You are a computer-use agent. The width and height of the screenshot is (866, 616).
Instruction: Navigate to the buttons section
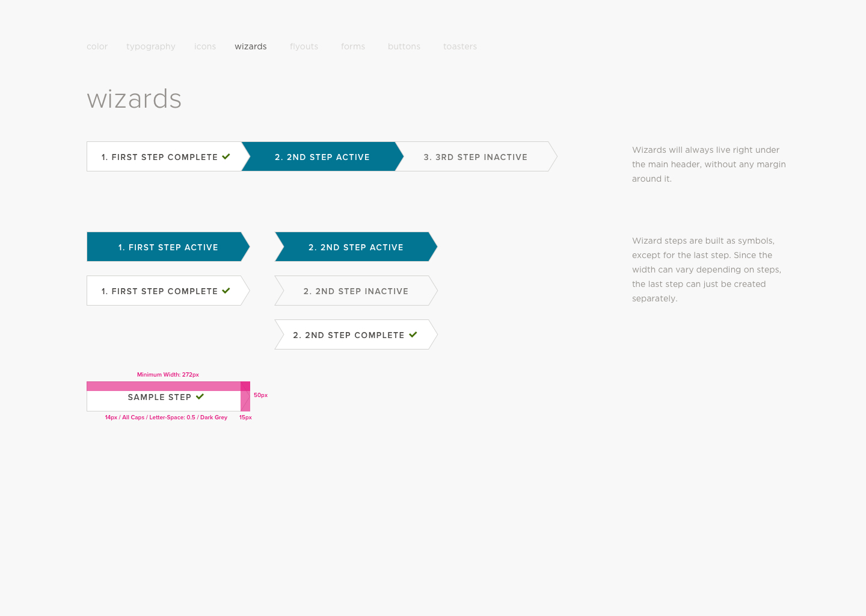pyautogui.click(x=404, y=46)
